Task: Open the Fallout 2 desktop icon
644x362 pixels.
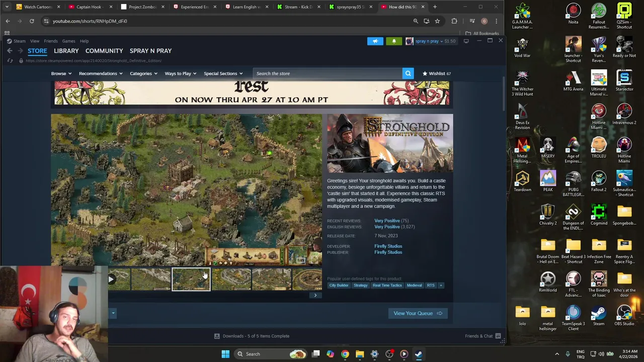Action: click(599, 181)
